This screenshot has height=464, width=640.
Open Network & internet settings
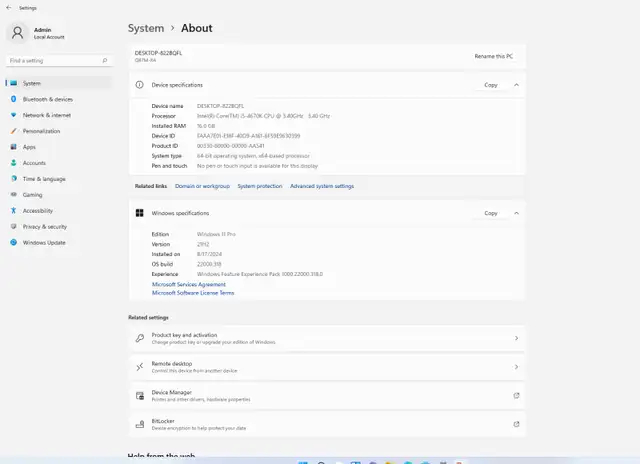pyautogui.click(x=59, y=115)
